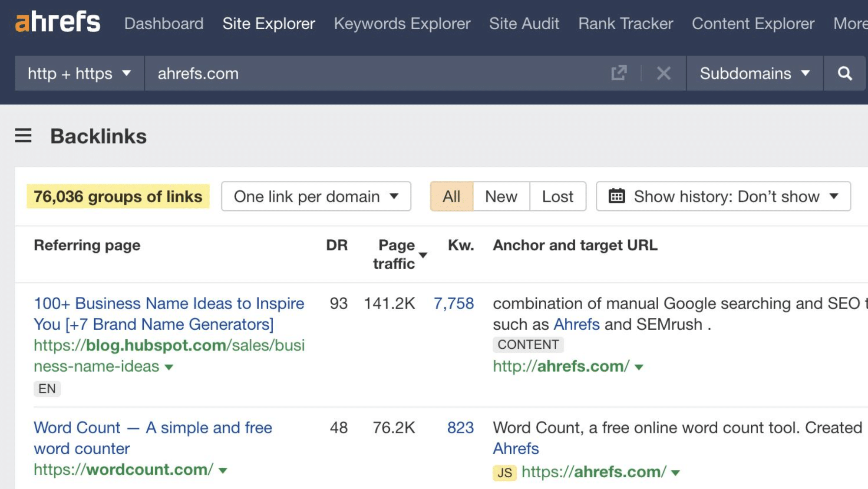Screen dimensions: 868x489
Task: Show only Lost backlinks
Action: (x=558, y=196)
